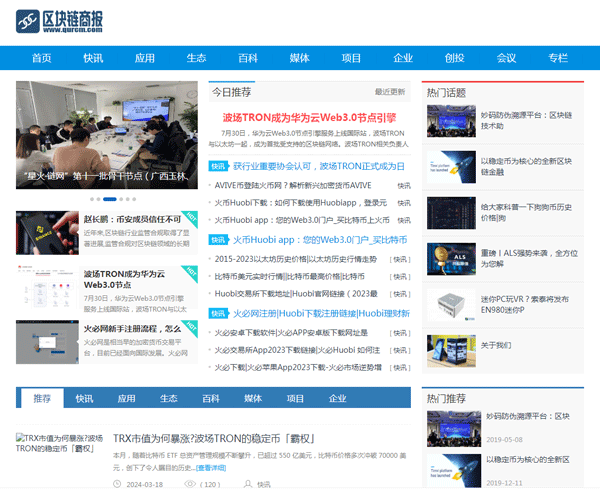Click 最近更新 beside 今日推荐

390,92
